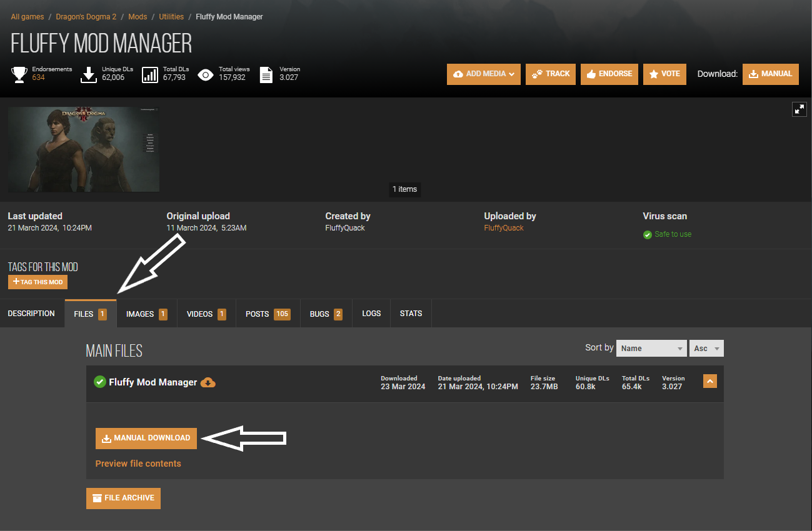
Task: Click the 60.8k Unique DLs value
Action: click(x=586, y=387)
